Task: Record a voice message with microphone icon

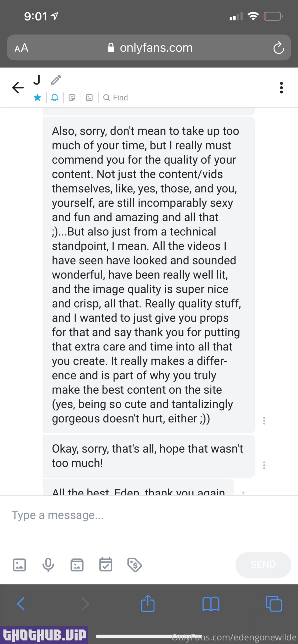Action: (x=48, y=565)
